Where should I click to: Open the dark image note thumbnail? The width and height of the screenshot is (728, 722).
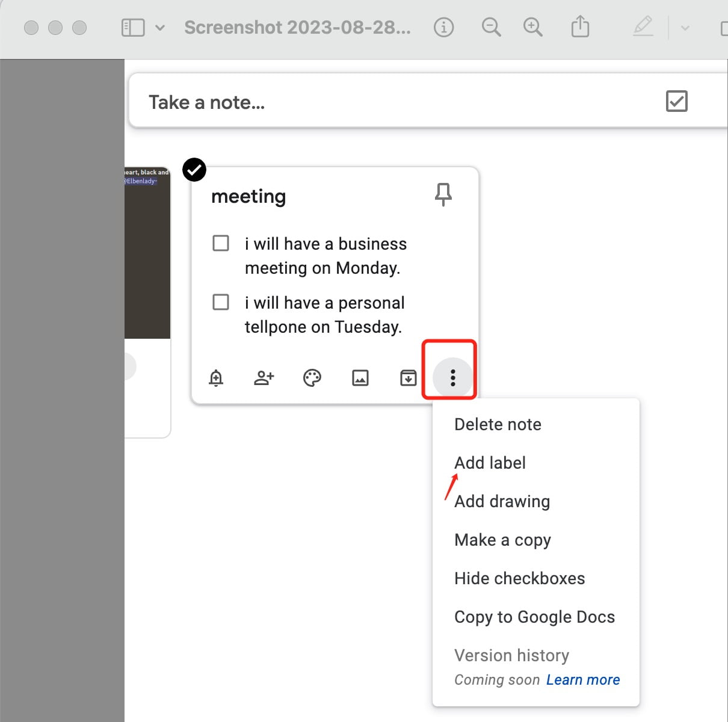tap(147, 253)
